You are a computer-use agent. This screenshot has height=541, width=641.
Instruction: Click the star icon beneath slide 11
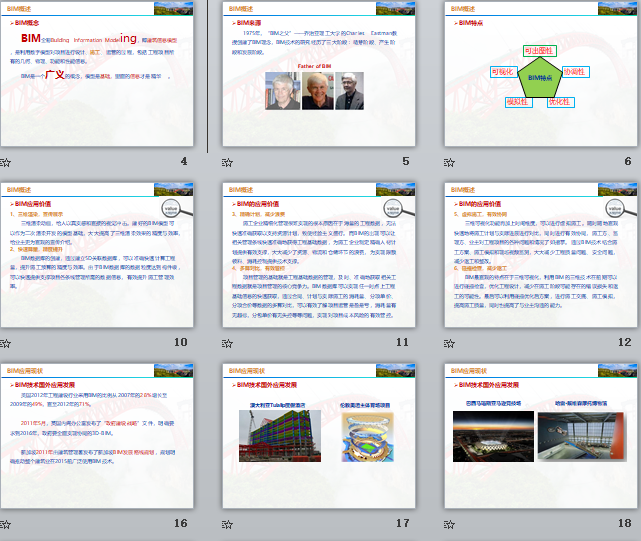click(227, 343)
